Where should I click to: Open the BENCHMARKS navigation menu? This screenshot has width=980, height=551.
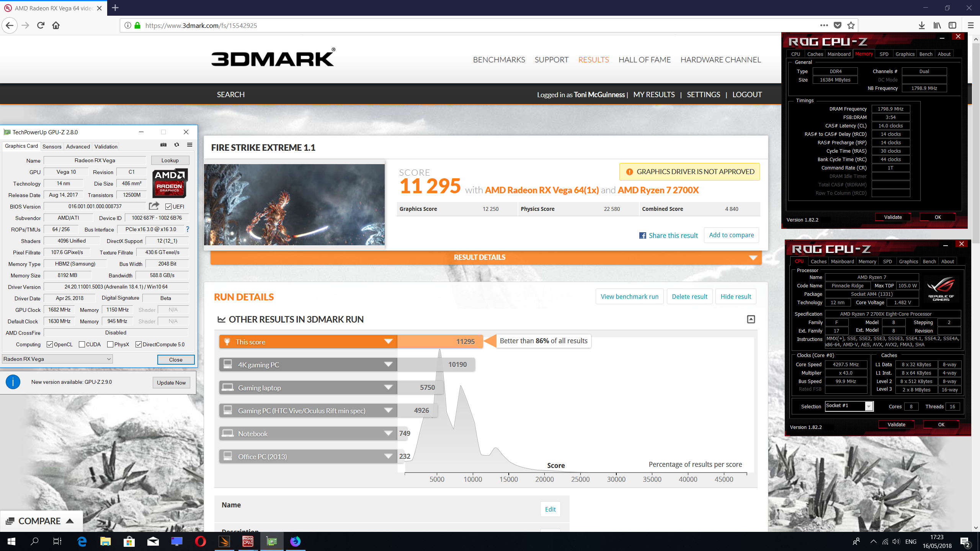[x=499, y=60]
